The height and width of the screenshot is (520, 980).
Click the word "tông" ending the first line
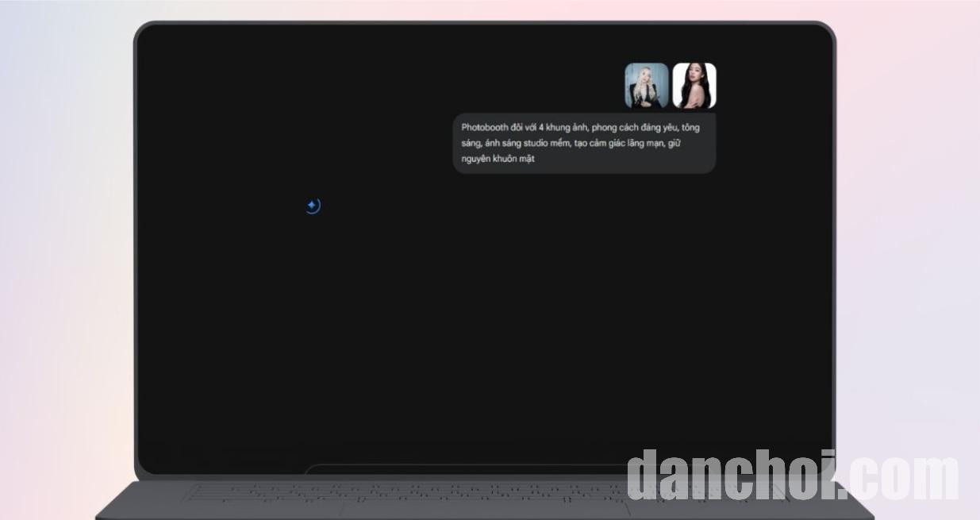tap(690, 128)
